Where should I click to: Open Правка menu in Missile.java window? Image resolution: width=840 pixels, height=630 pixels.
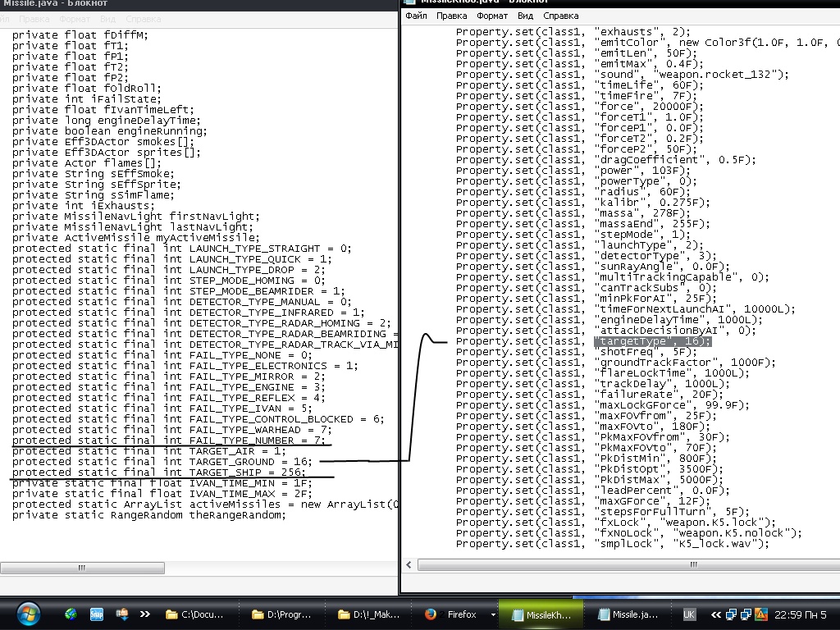(34, 19)
